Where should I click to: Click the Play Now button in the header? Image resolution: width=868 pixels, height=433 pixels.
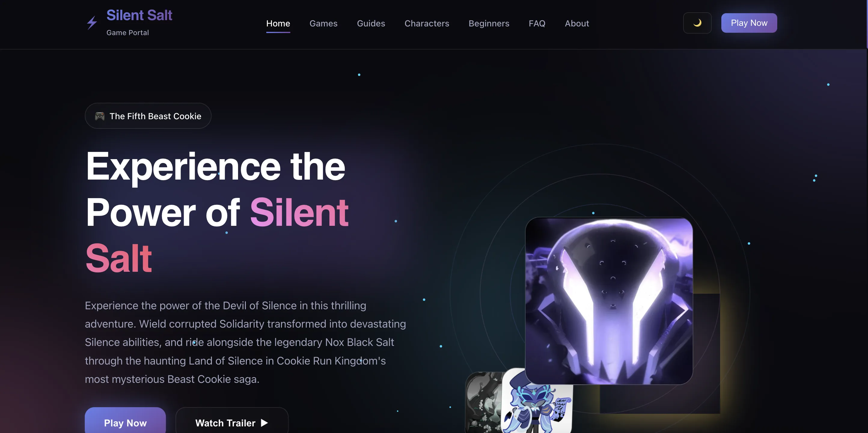coord(749,23)
